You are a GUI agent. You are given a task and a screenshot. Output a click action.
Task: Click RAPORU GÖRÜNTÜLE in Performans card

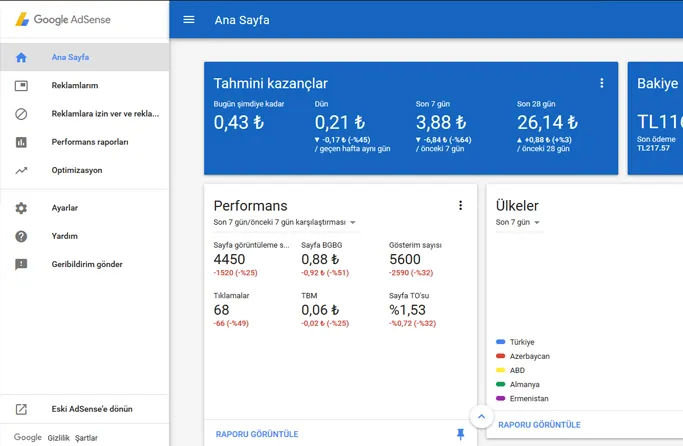[x=257, y=434]
